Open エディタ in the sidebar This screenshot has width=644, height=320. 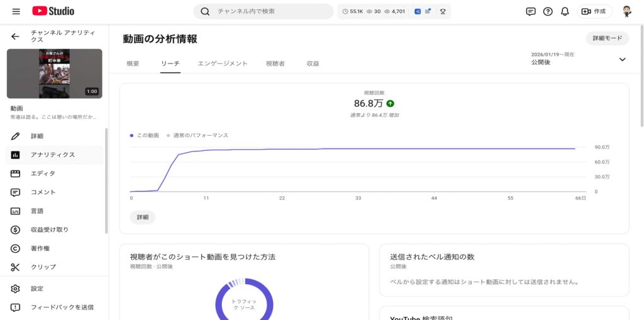(x=43, y=174)
